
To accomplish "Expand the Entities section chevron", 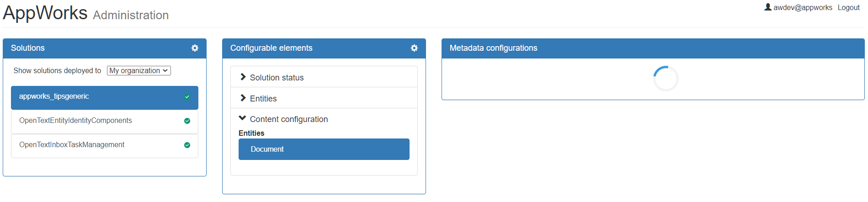I will (243, 98).
